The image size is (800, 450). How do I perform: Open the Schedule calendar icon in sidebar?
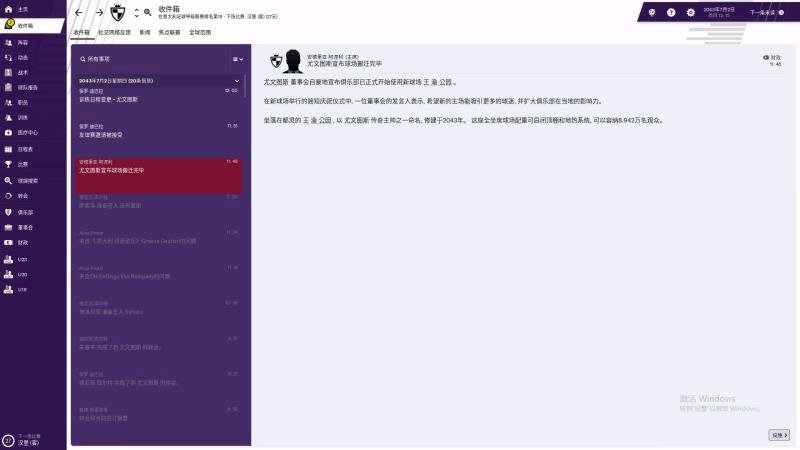pyautogui.click(x=18, y=149)
